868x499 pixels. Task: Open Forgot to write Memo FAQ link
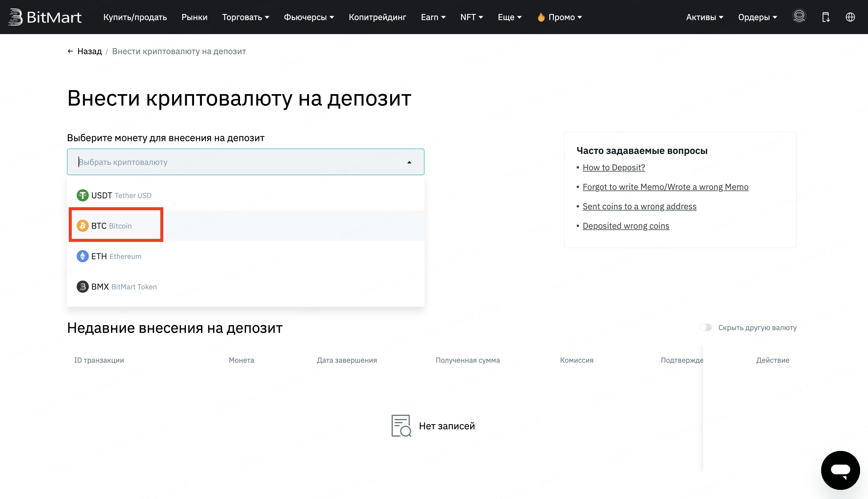pos(665,187)
